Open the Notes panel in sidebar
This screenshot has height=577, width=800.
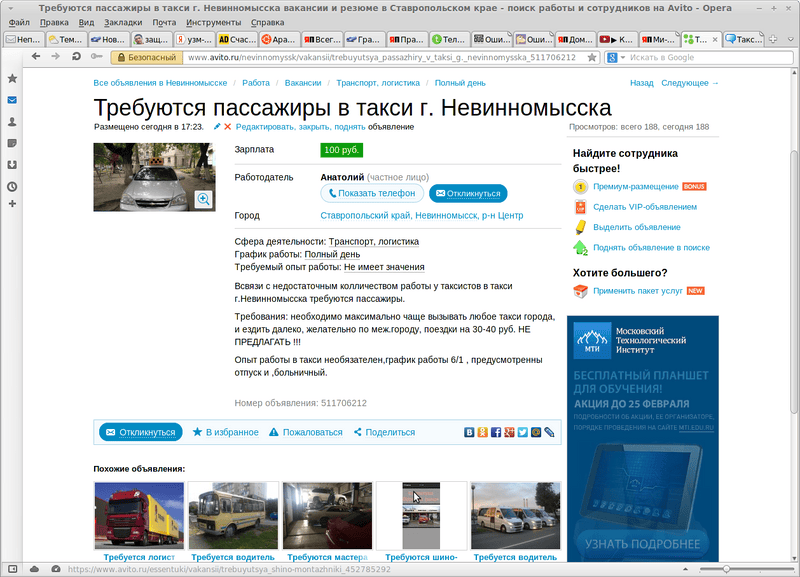pos(12,143)
